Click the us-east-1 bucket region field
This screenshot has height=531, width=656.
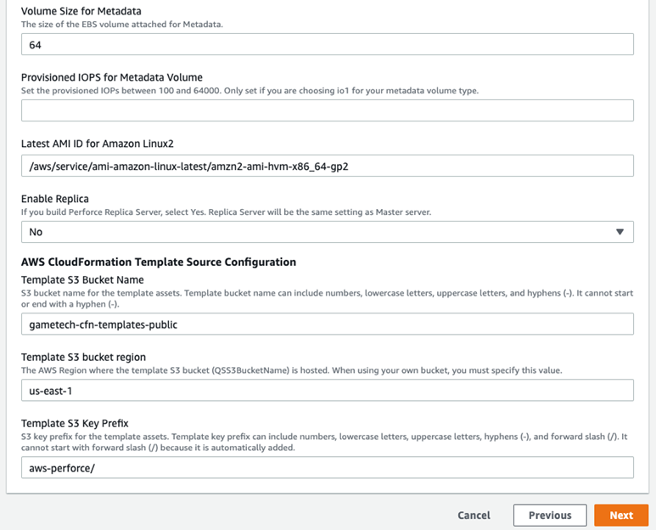coord(327,390)
